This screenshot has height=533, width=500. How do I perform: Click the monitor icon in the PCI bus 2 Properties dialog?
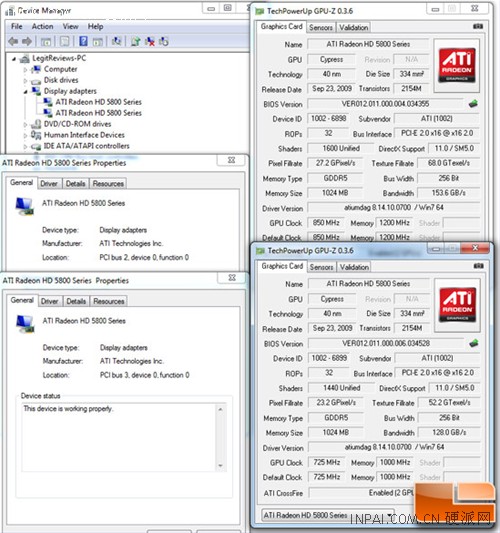tap(25, 206)
